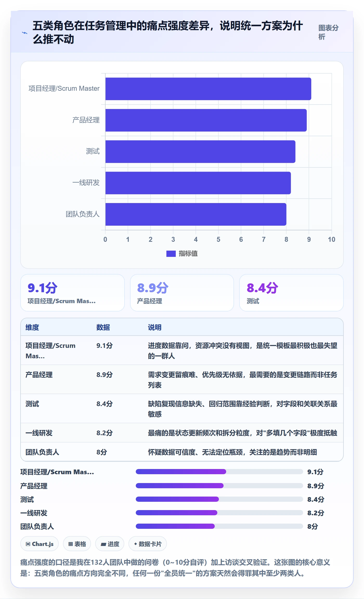Click the 说明 column header
This screenshot has width=364, height=599.
(155, 327)
